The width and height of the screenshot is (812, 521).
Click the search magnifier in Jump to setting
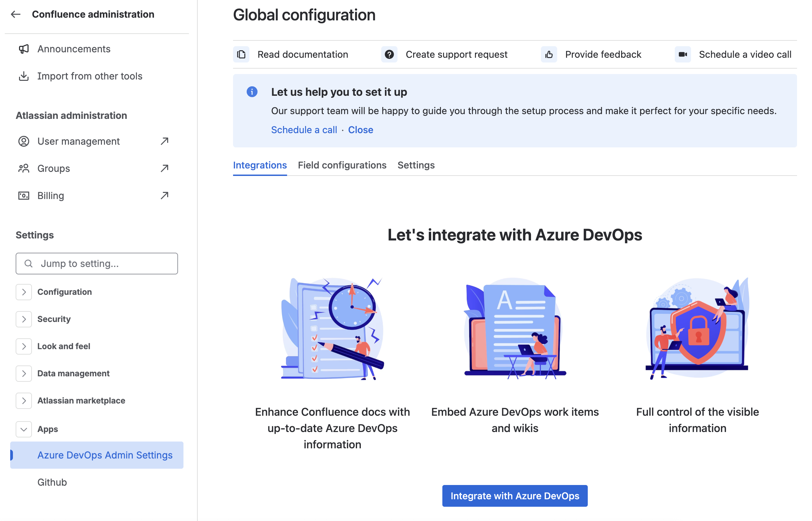(29, 264)
